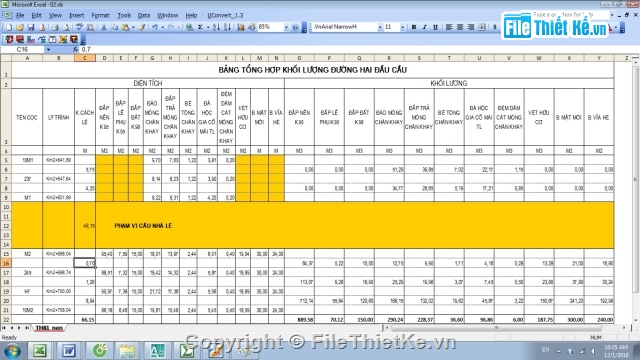Align cell text left
This screenshot has width=640, height=360.
point(449,27)
